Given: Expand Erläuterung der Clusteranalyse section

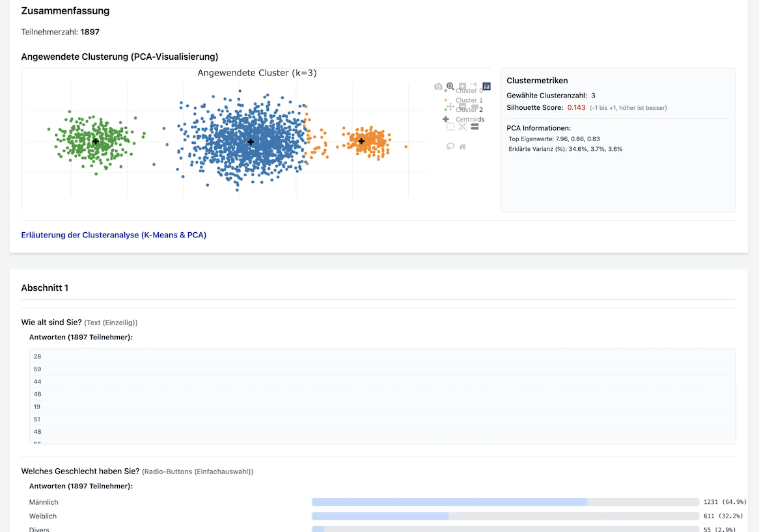Looking at the screenshot, I should pos(114,235).
